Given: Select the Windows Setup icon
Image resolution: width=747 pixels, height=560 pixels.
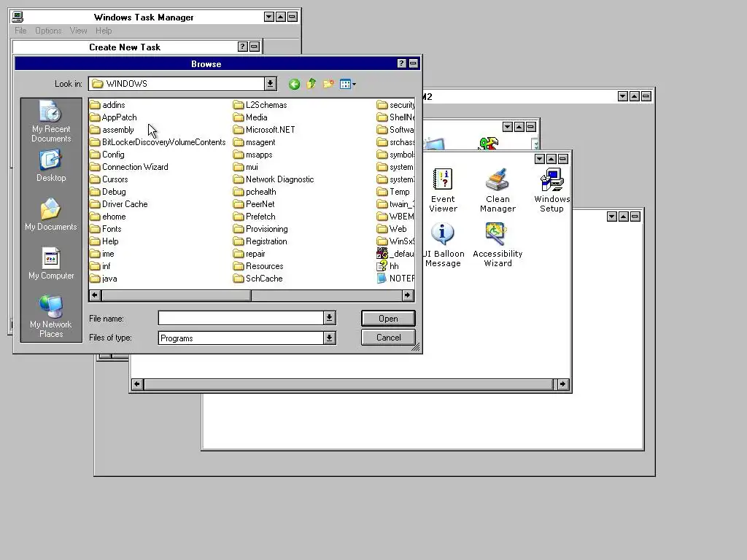Looking at the screenshot, I should (551, 190).
